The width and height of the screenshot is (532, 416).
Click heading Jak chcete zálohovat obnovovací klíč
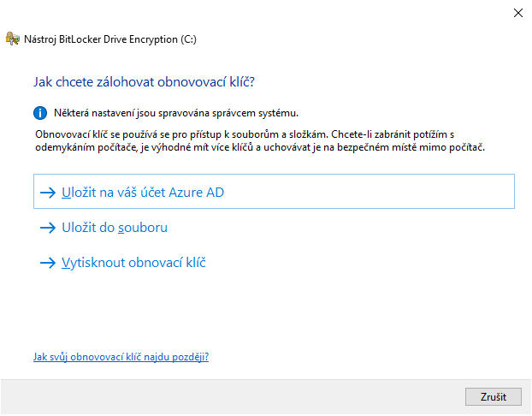[x=144, y=82]
